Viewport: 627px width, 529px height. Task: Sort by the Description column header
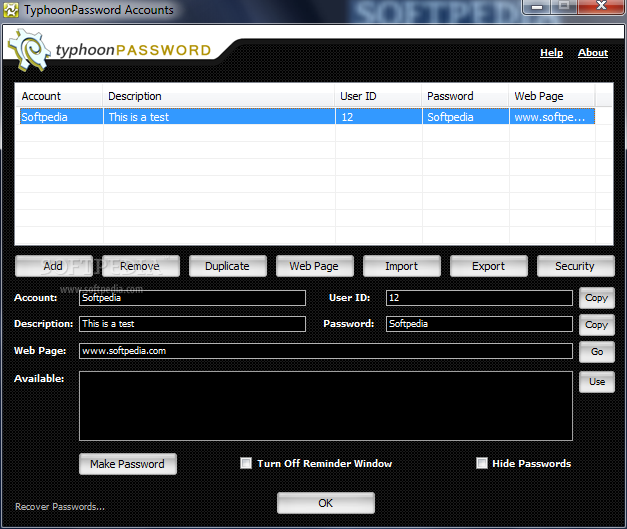[x=219, y=96]
